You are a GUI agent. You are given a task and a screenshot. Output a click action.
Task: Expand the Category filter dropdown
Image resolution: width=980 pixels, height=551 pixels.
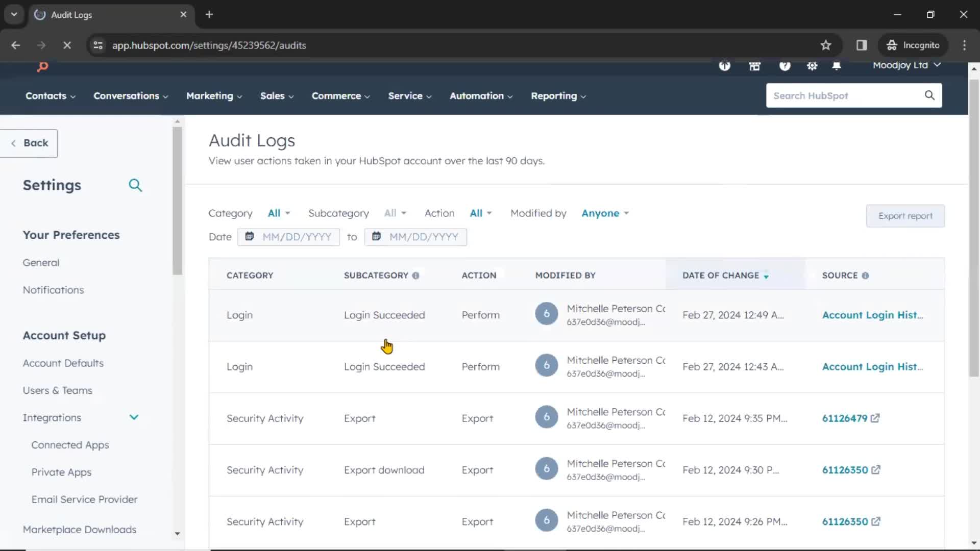(x=277, y=213)
